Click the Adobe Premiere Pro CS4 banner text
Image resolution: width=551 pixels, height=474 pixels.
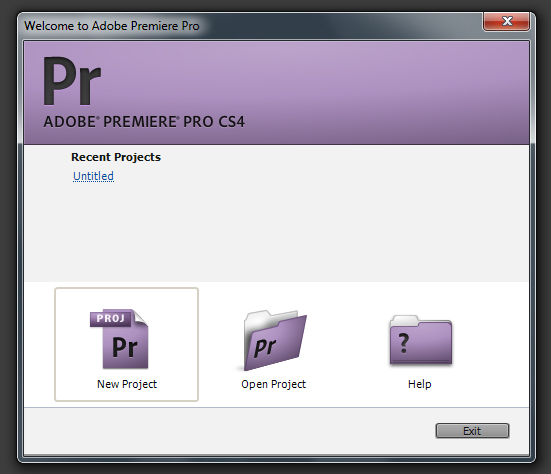point(144,122)
